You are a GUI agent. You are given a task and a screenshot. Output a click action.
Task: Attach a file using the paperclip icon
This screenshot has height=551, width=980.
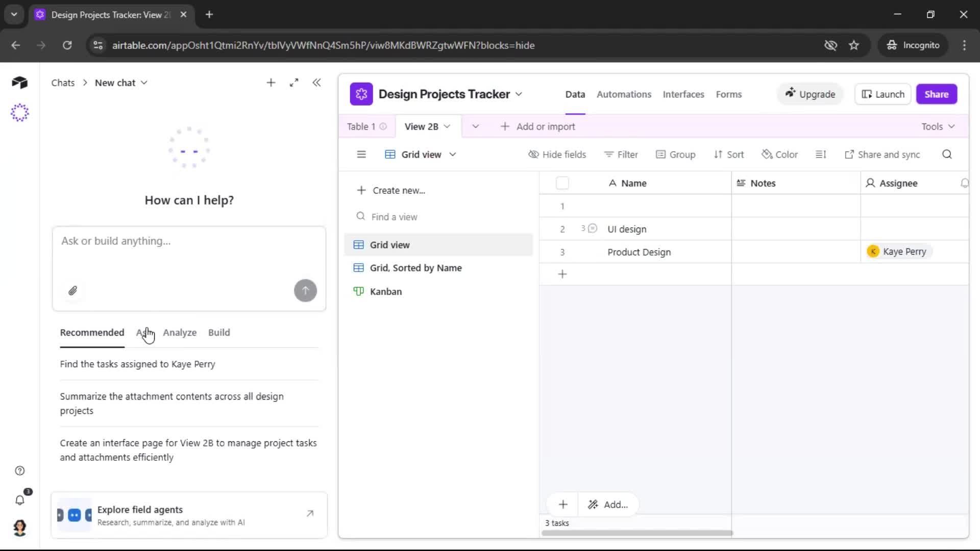(72, 290)
